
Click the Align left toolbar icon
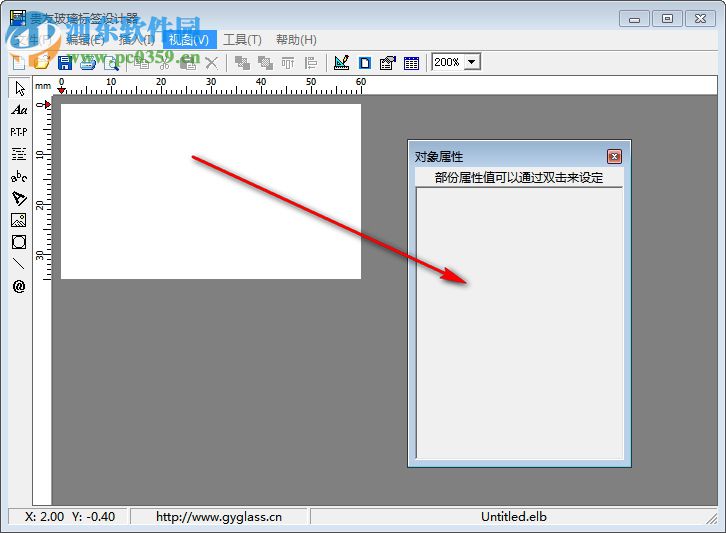pos(311,63)
